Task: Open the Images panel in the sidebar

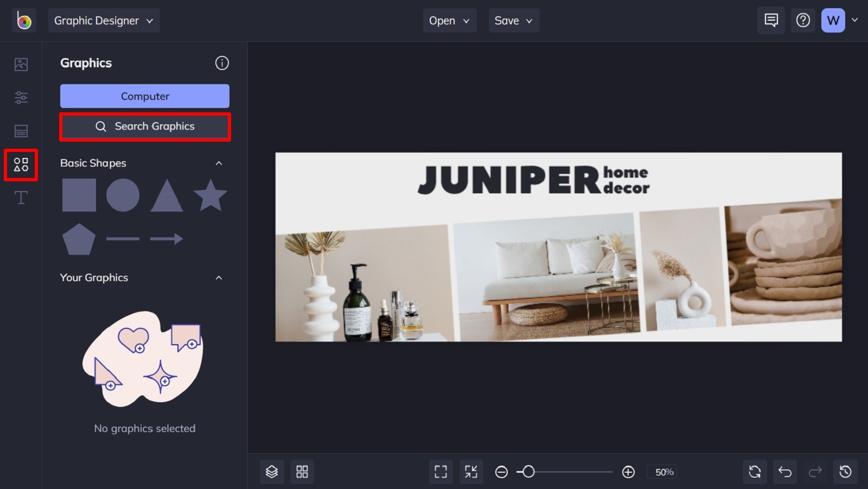Action: [21, 63]
